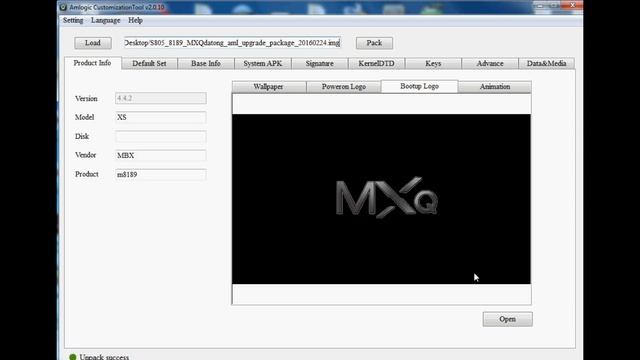Click the Load button
Viewport: 640px width, 360px height.
pyautogui.click(x=93, y=43)
